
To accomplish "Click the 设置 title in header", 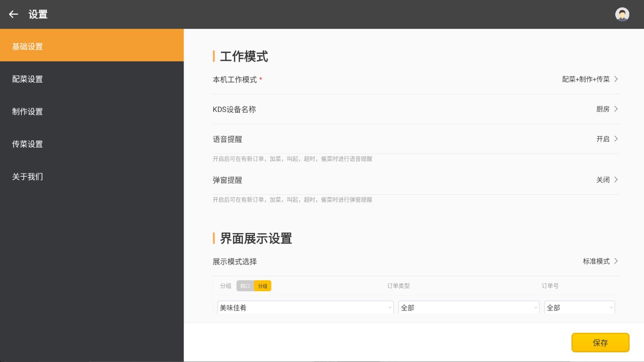I will pyautogui.click(x=38, y=14).
